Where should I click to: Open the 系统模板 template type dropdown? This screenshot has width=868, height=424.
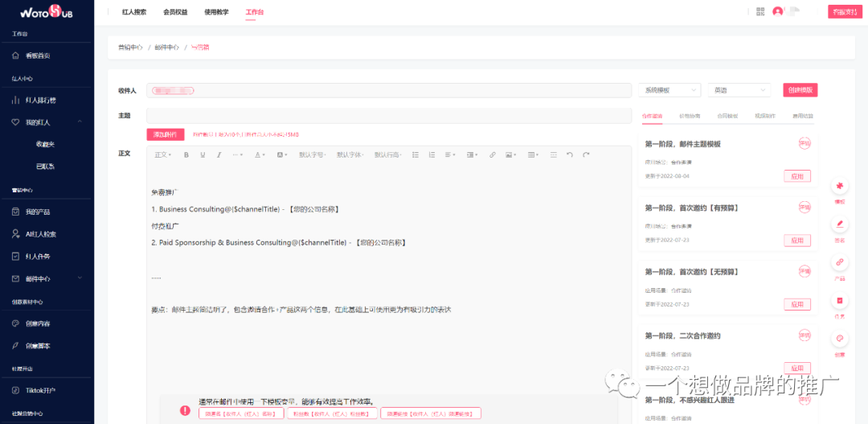[669, 90]
